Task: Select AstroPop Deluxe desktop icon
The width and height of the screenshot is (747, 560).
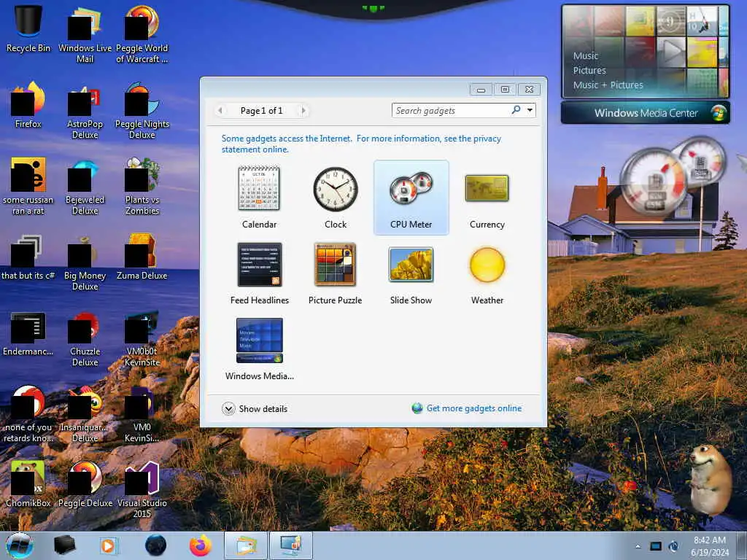Action: [85, 112]
